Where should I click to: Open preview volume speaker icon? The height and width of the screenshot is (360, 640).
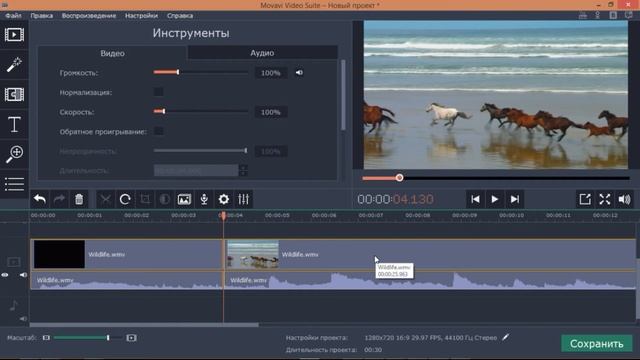click(624, 199)
